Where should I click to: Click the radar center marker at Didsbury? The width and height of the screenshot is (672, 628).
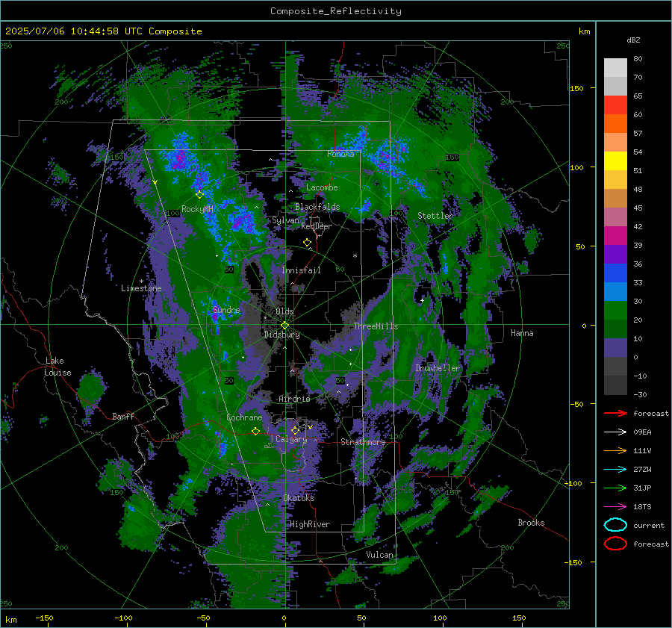[x=284, y=326]
